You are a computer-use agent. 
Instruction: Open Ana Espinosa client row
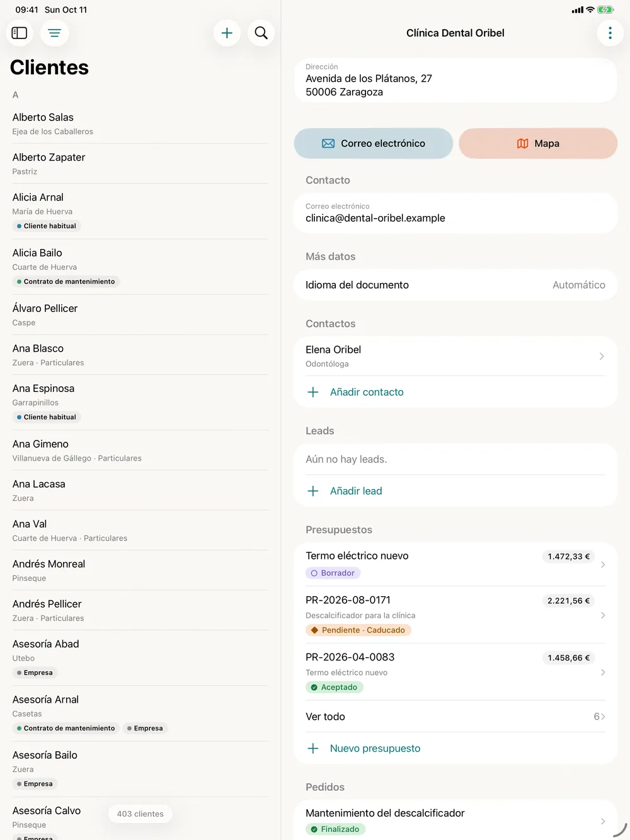(140, 403)
